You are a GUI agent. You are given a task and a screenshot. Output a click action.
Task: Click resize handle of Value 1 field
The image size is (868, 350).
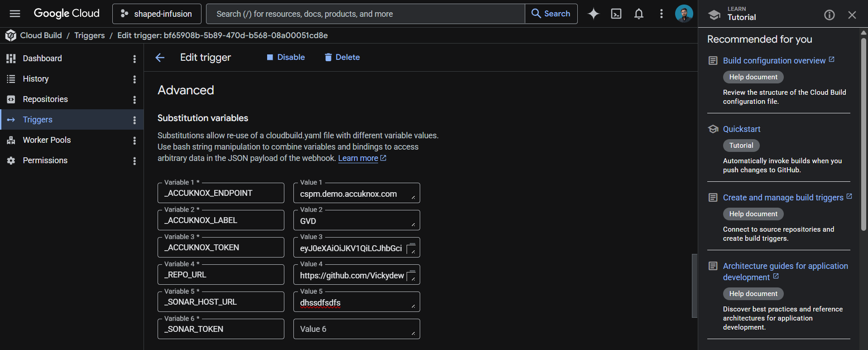tap(413, 198)
